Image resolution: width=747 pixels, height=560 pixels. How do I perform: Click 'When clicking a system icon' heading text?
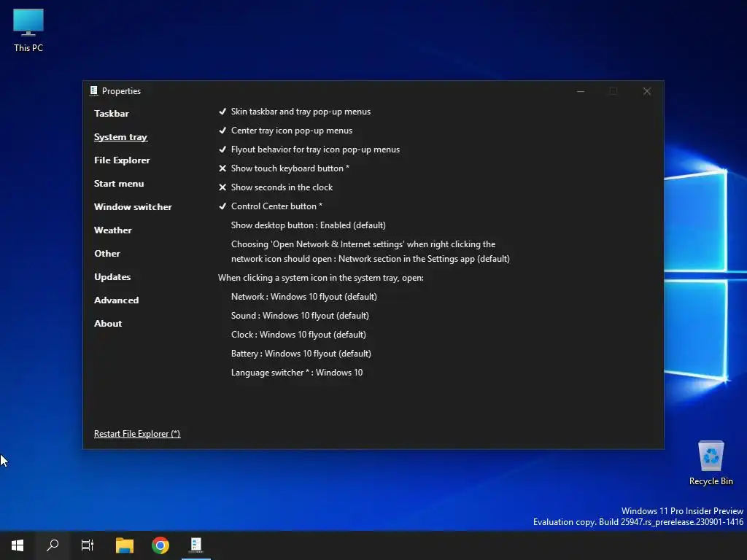pyautogui.click(x=321, y=278)
